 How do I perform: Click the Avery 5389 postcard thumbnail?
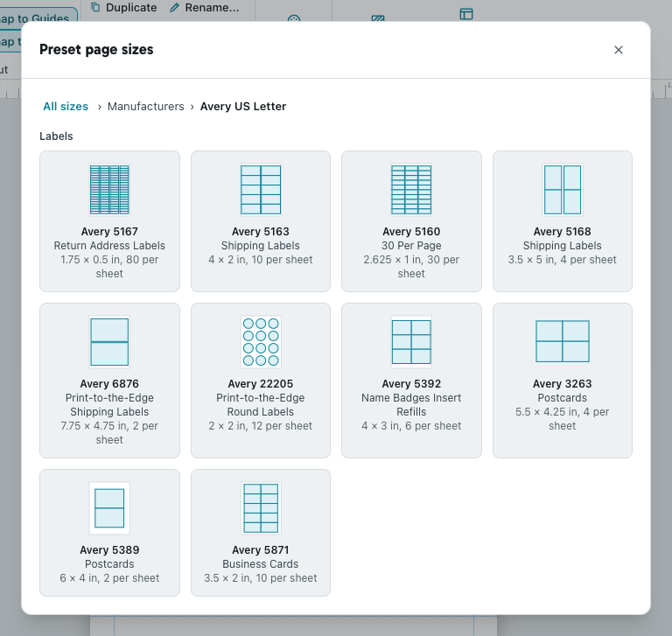point(109,508)
